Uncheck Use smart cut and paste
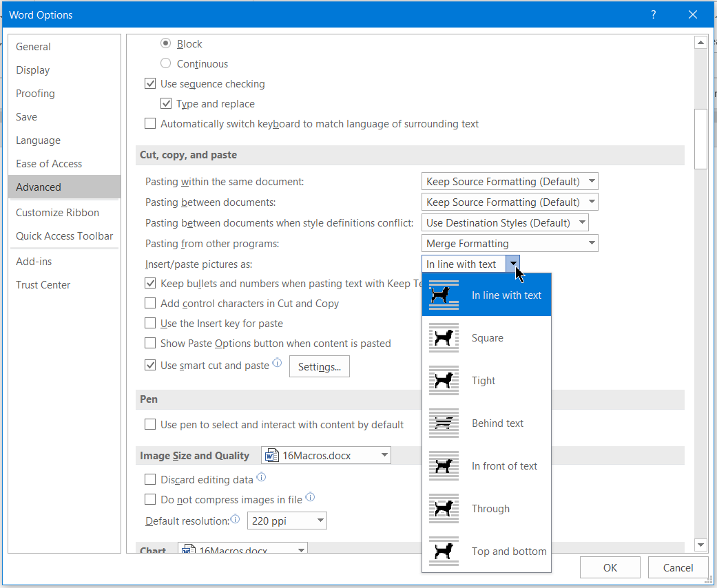Screen dimensions: 717x588 pos(150,365)
